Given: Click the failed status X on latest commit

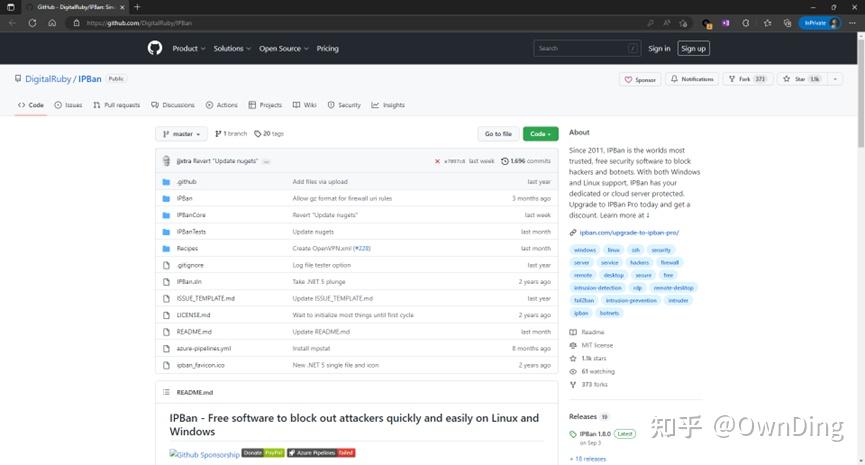Looking at the screenshot, I should [437, 161].
